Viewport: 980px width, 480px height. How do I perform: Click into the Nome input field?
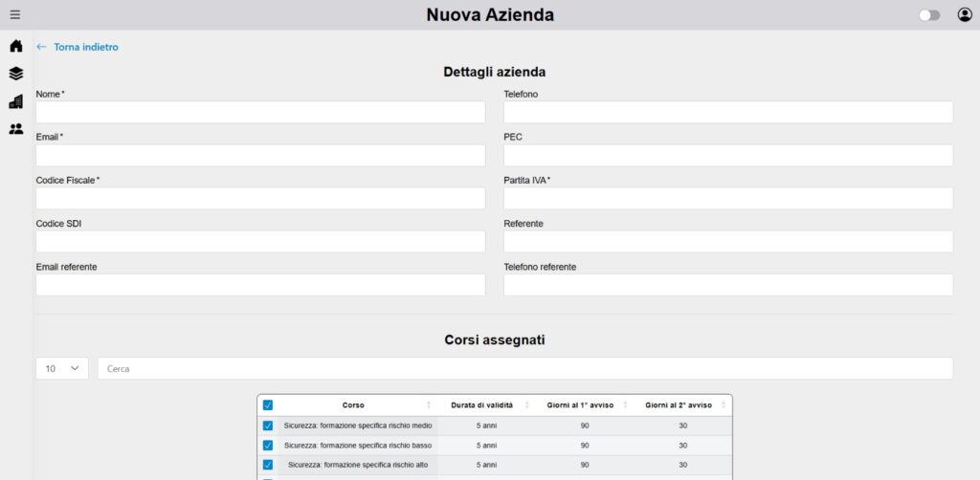260,112
